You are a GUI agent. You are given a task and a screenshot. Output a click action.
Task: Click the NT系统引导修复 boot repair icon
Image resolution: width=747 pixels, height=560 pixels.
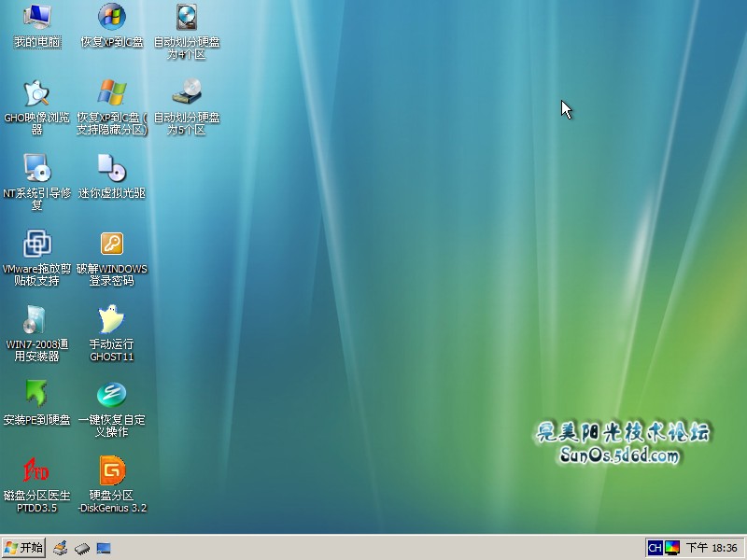pos(37,168)
